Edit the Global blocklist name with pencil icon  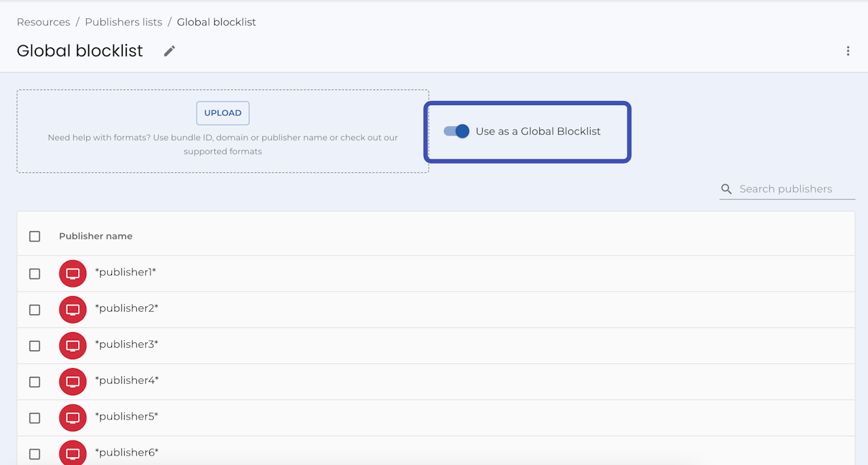click(170, 51)
